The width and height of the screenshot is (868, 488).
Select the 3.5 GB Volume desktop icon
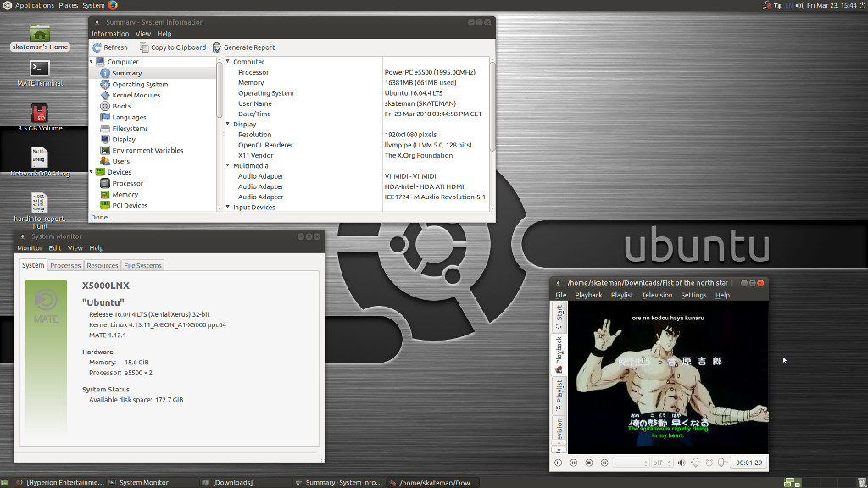pos(40,117)
